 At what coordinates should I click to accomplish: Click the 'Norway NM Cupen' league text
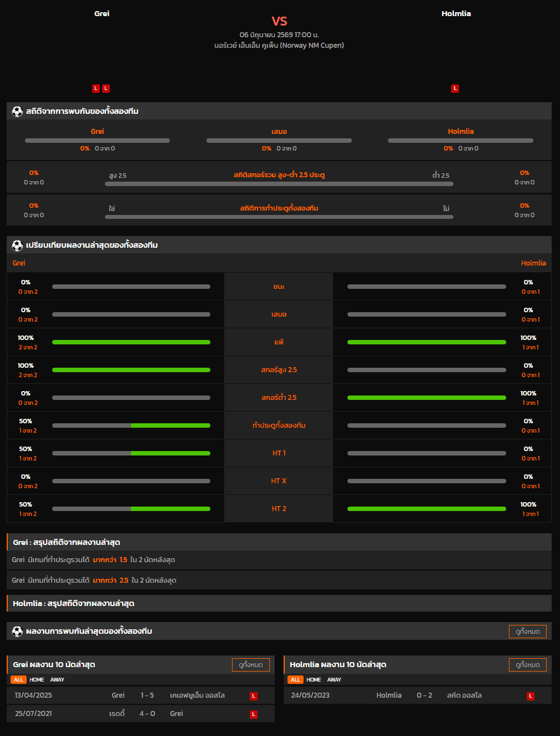312,46
